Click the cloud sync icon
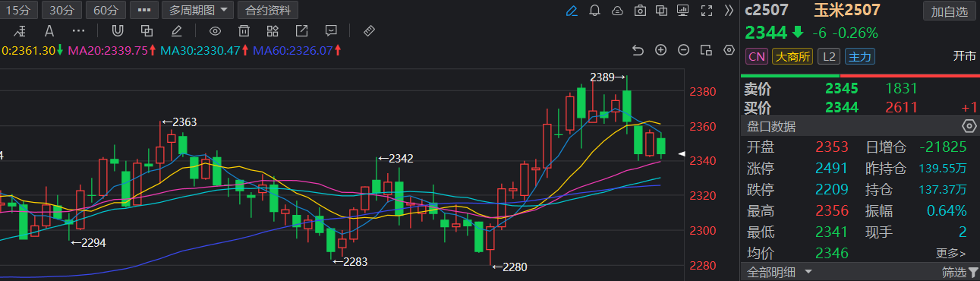 click(x=618, y=11)
